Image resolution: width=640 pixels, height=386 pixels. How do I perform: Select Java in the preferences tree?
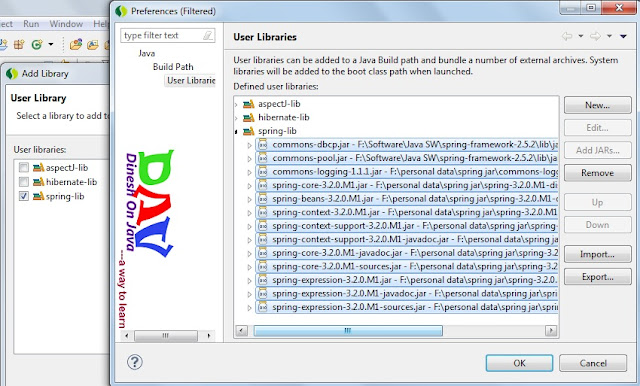147,53
